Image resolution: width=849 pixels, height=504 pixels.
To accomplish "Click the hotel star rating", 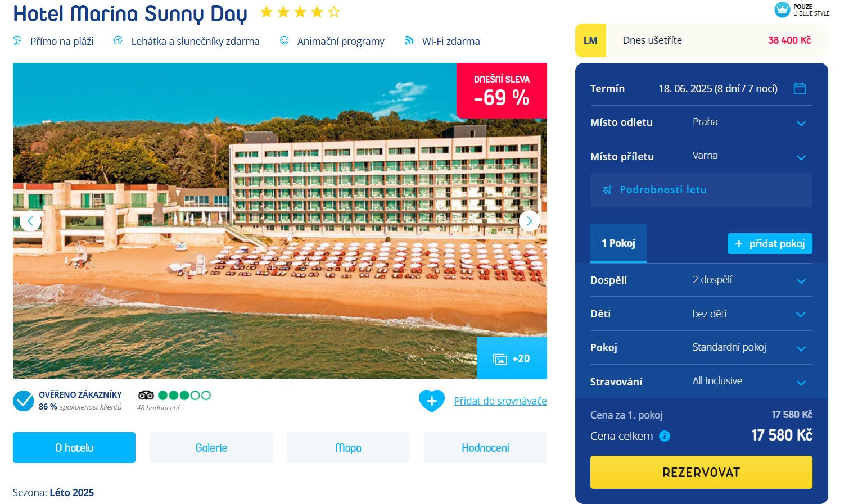I will tap(300, 12).
